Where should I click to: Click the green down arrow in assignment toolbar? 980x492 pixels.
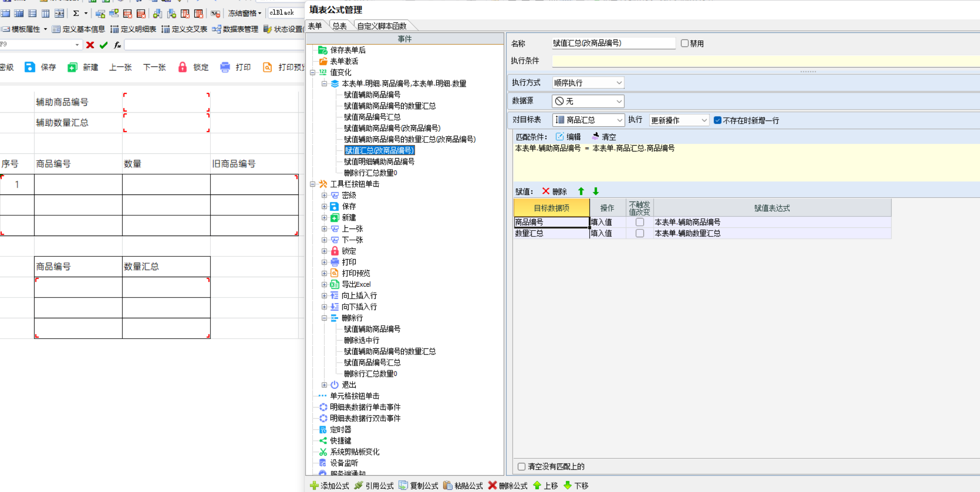(x=595, y=191)
